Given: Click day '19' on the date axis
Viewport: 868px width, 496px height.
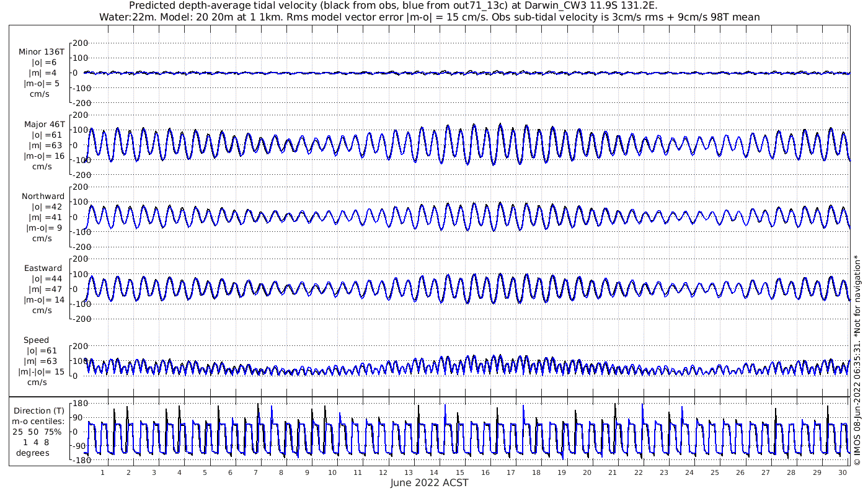Looking at the screenshot, I should coord(562,472).
